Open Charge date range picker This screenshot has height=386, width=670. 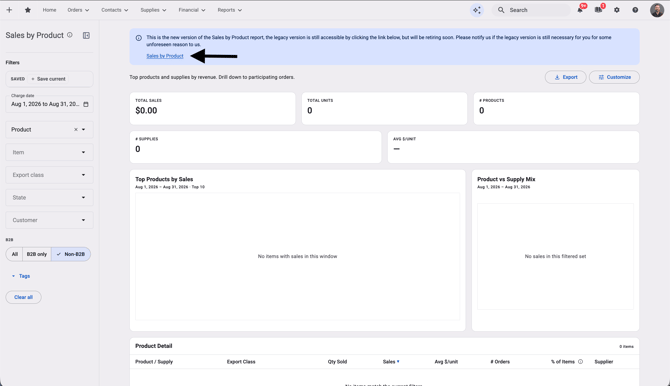[x=49, y=104]
